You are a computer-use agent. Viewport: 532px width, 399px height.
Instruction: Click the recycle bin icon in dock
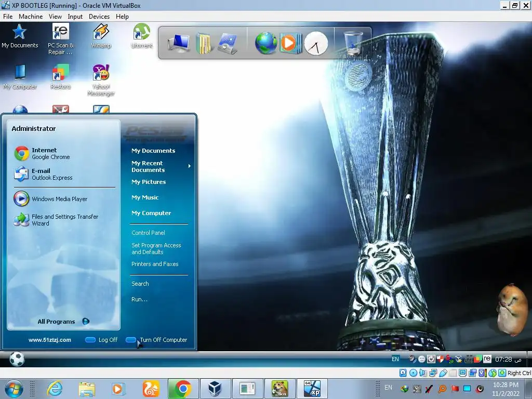pyautogui.click(x=353, y=43)
